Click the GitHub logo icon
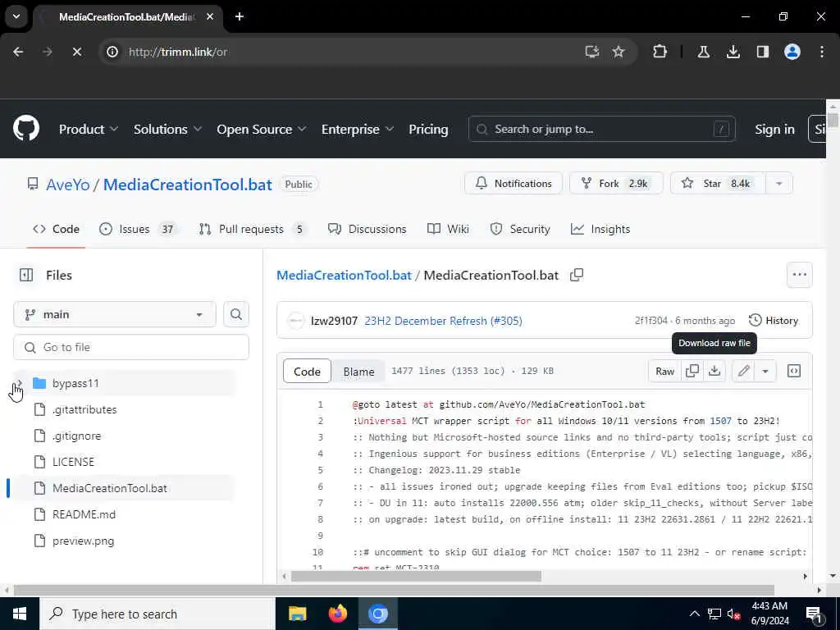 pos(26,129)
